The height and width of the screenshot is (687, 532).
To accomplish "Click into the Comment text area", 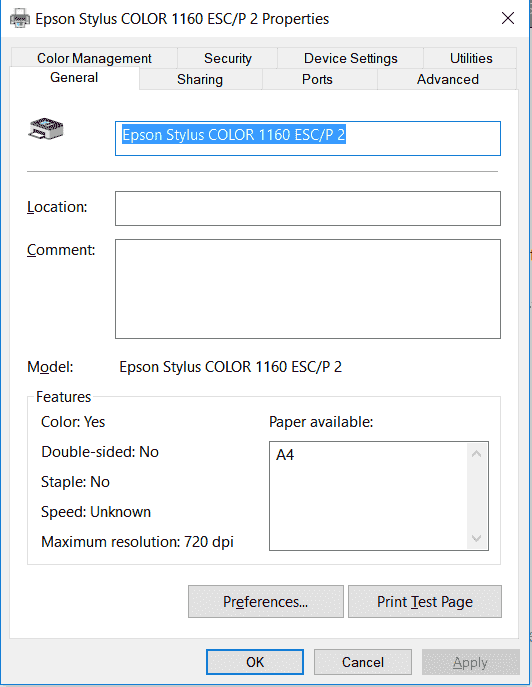I will [x=308, y=289].
